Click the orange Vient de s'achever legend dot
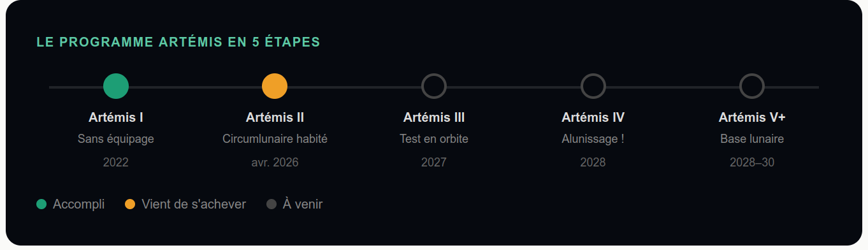 130,204
